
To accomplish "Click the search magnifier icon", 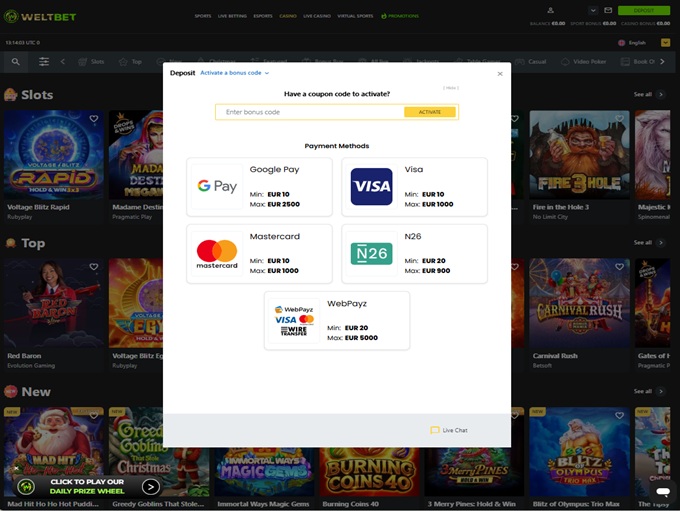I will point(15,62).
